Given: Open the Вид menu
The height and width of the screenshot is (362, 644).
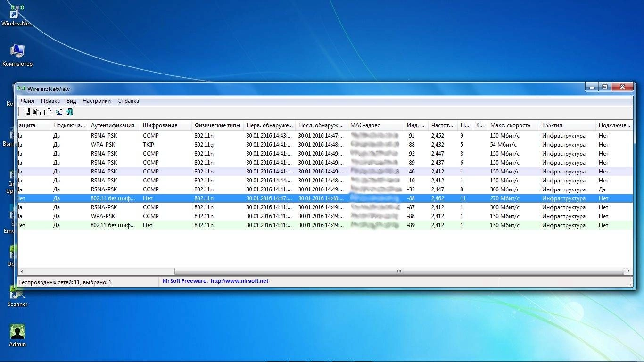Looking at the screenshot, I should click(71, 101).
